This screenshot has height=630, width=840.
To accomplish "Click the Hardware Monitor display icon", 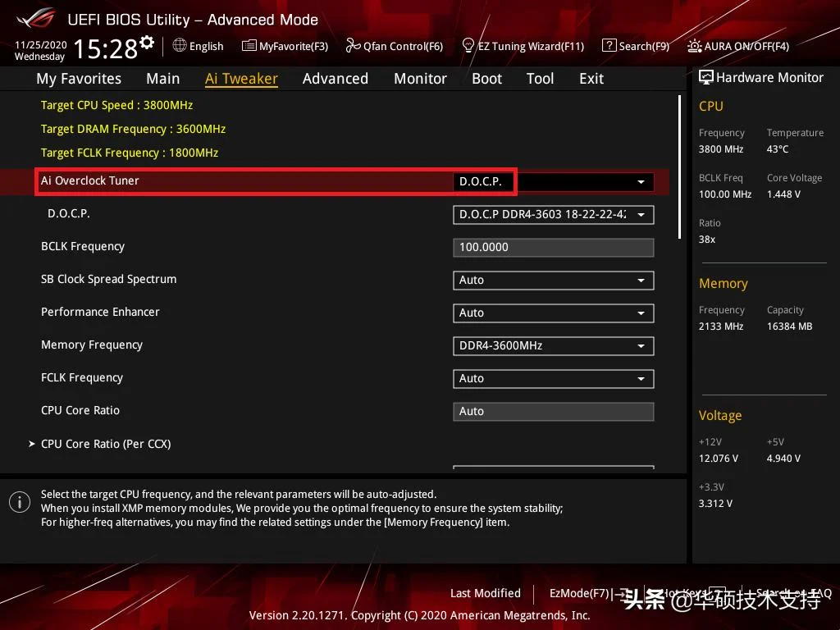I will click(x=705, y=77).
